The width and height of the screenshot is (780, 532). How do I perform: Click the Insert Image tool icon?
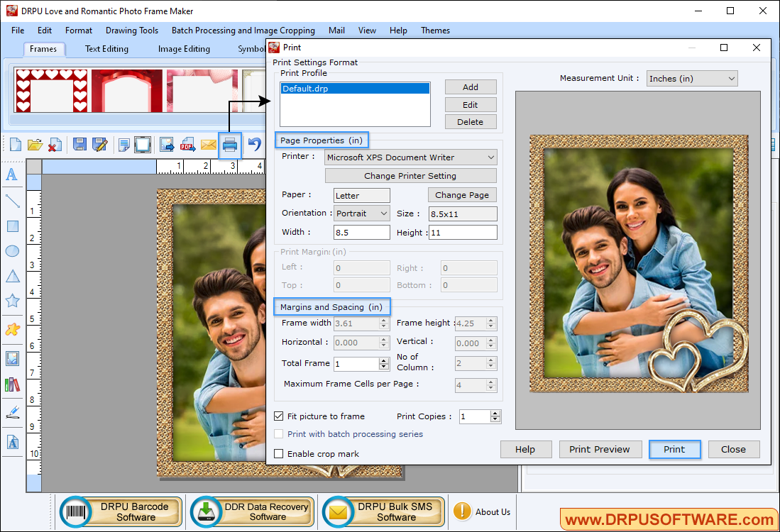12,358
